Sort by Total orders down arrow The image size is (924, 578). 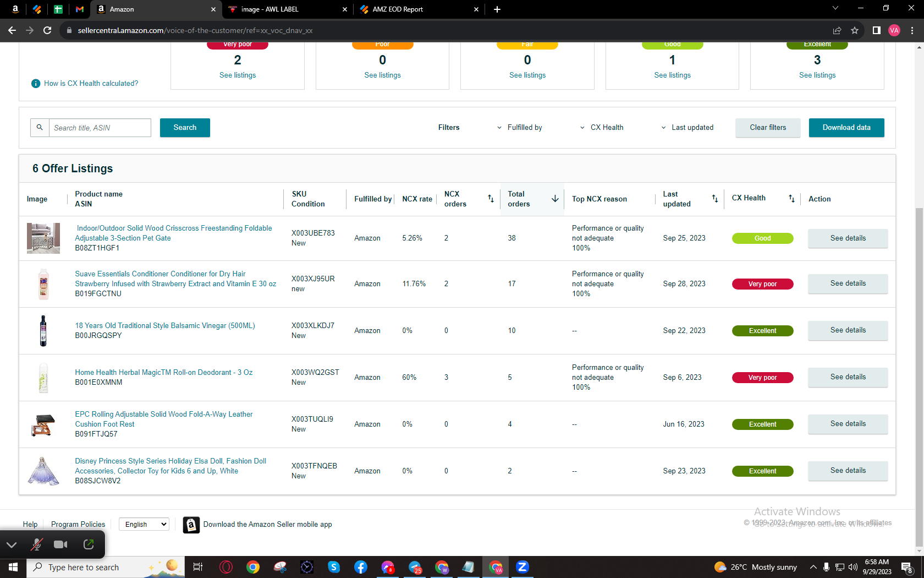(x=555, y=199)
